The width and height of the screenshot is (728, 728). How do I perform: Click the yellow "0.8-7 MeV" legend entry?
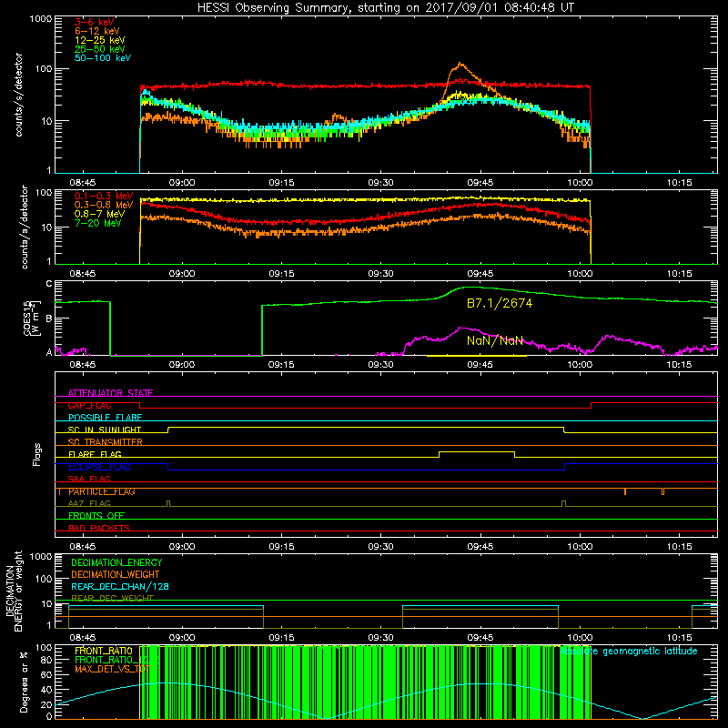pyautogui.click(x=100, y=214)
